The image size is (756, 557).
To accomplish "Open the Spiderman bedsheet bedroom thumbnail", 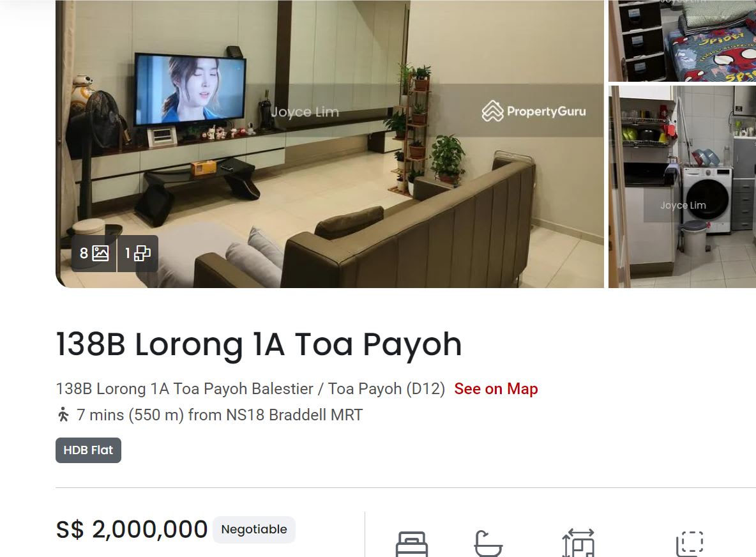I will [x=682, y=40].
